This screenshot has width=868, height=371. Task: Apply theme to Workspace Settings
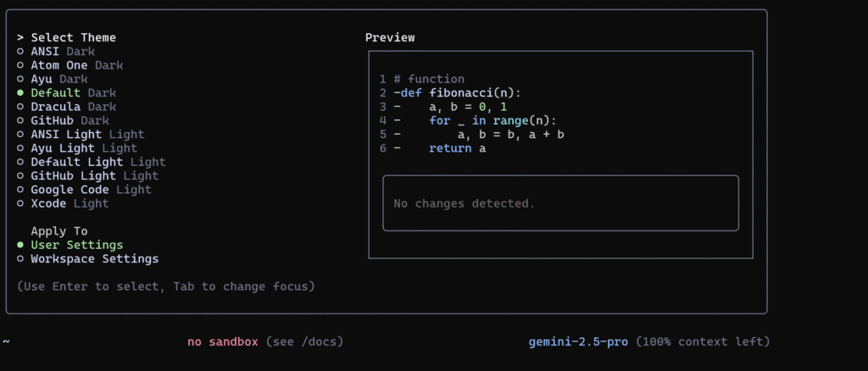pos(87,258)
